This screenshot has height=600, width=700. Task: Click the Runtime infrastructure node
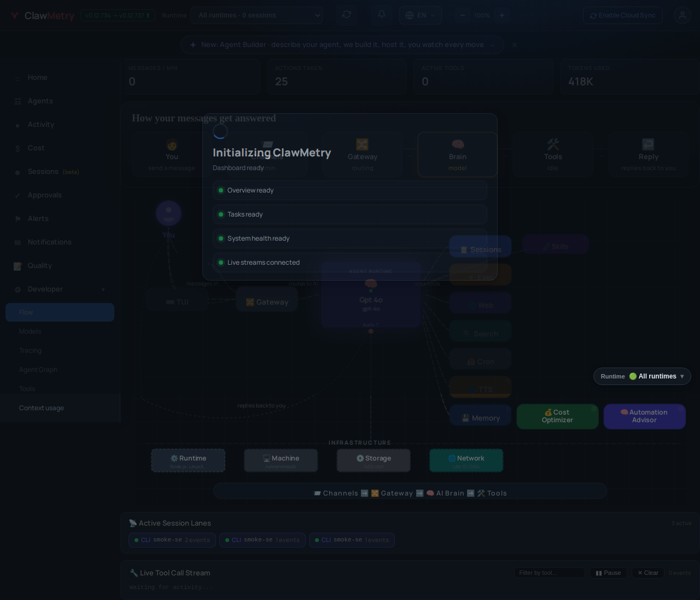tap(188, 461)
